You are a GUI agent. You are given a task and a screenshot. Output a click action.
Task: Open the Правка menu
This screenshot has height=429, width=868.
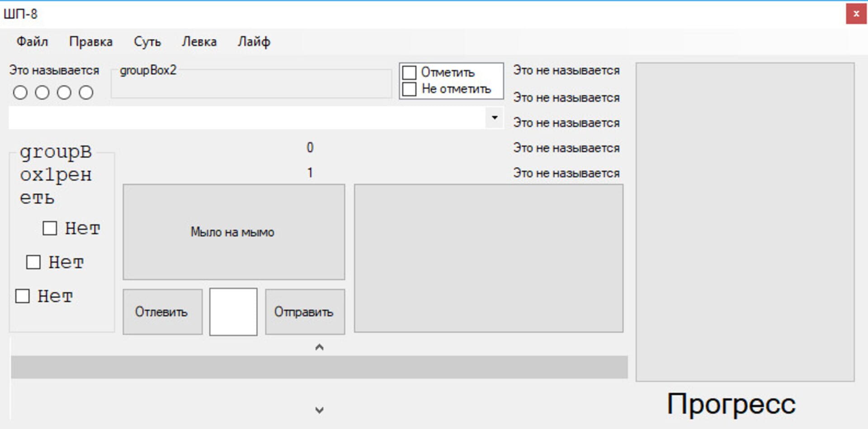coord(91,42)
